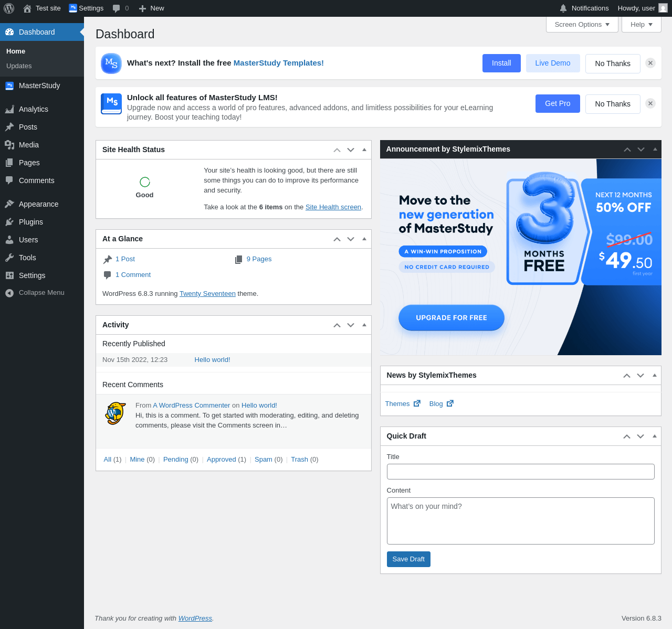Open the Site Health screen link
The image size is (672, 629).
333,207
